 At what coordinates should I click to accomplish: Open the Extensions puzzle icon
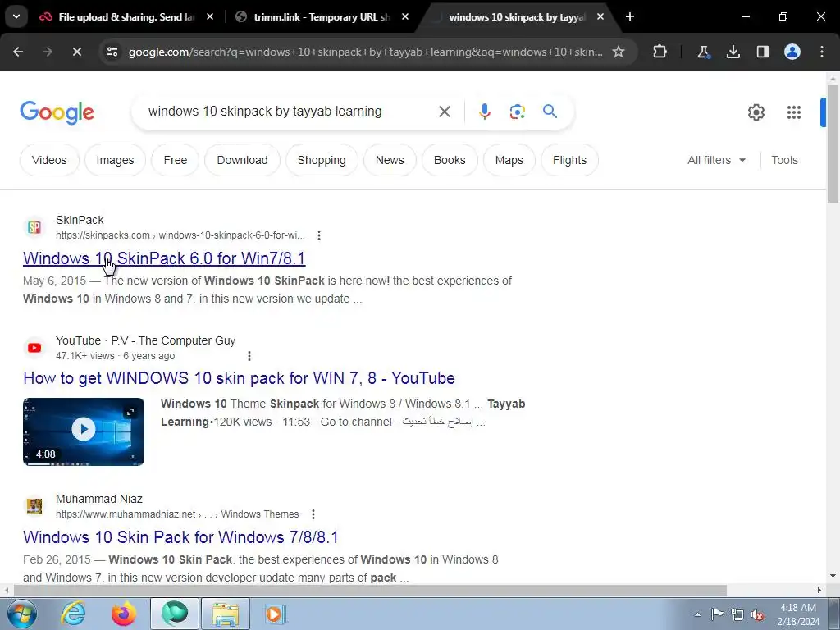point(660,52)
